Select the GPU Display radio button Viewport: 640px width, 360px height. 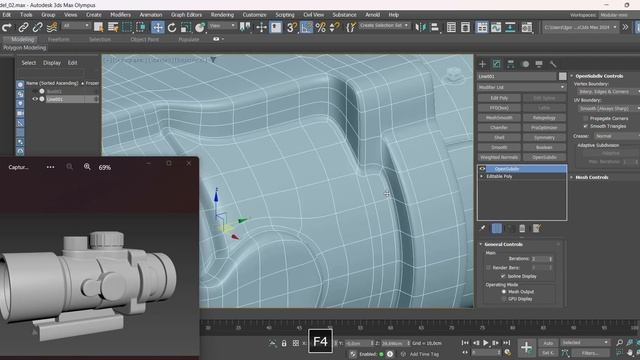(x=504, y=299)
